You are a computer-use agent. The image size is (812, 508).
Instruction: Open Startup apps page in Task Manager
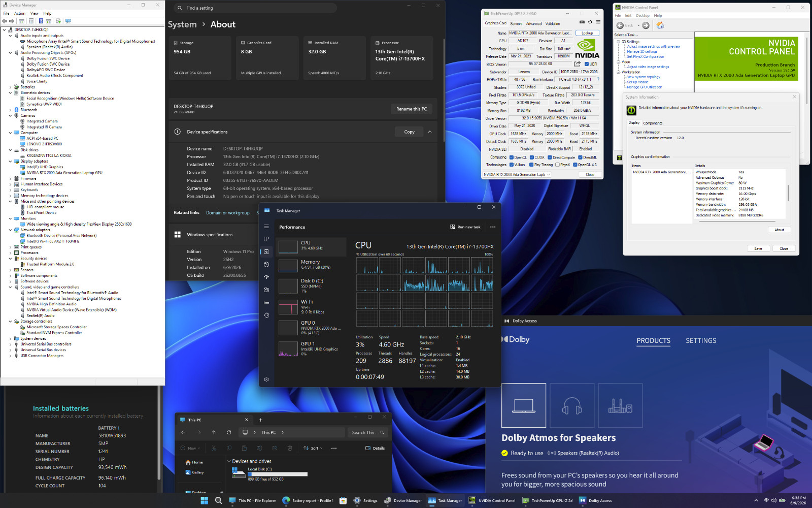point(266,277)
